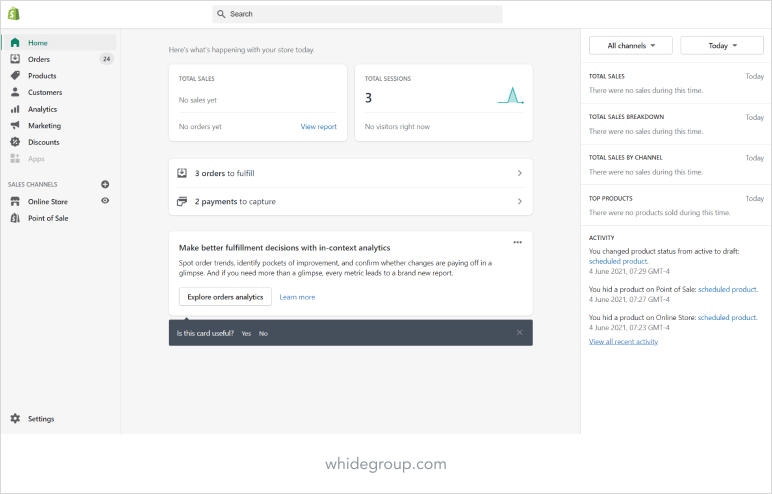This screenshot has width=772, height=494.
Task: Open the All channels dropdown
Action: [631, 45]
